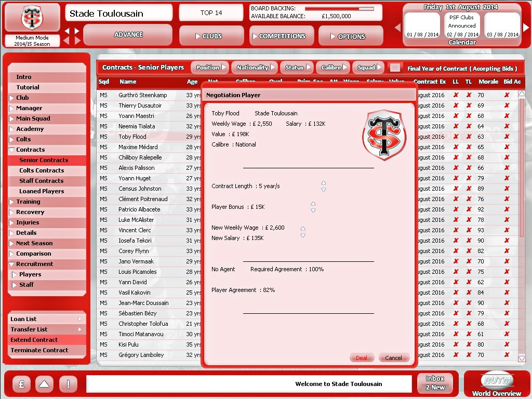This screenshot has width=532, height=399.
Task: Toggle transfer list X for Thierry Dusautoir
Action: pos(469,105)
